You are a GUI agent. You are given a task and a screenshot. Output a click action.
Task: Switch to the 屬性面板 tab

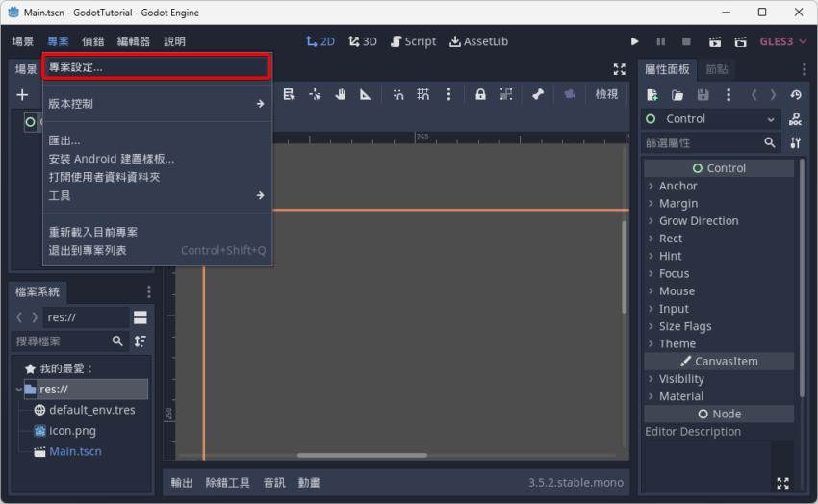(667, 69)
